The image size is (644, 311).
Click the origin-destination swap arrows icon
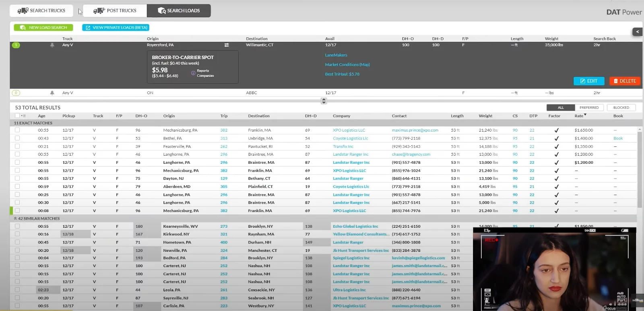pos(227,45)
